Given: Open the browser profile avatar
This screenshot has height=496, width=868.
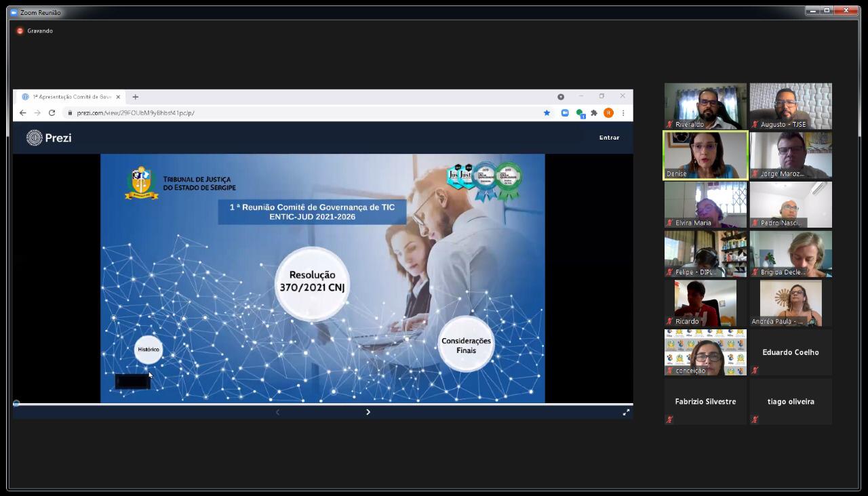Looking at the screenshot, I should click(608, 113).
